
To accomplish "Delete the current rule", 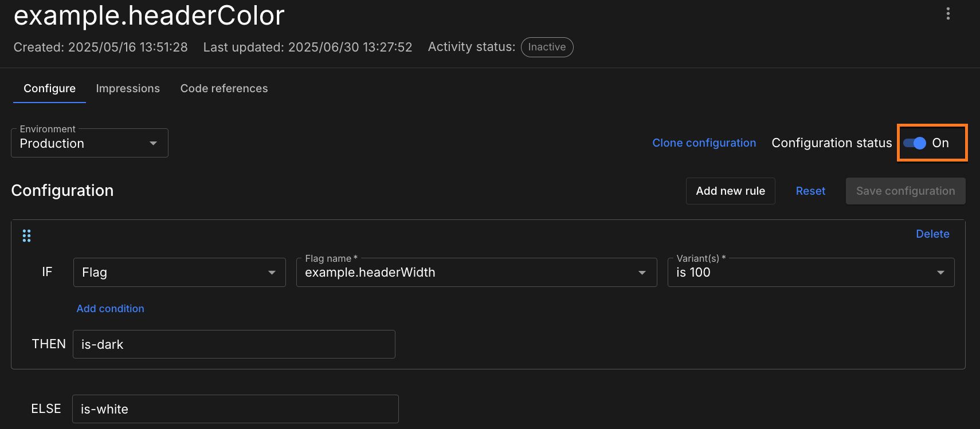I will pos(932,234).
